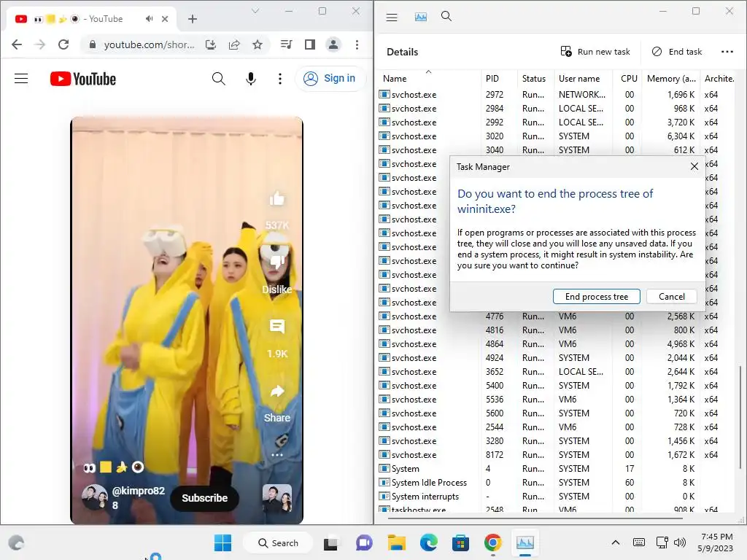Open File Explorer from taskbar
Image resolution: width=747 pixels, height=560 pixels.
tap(396, 542)
